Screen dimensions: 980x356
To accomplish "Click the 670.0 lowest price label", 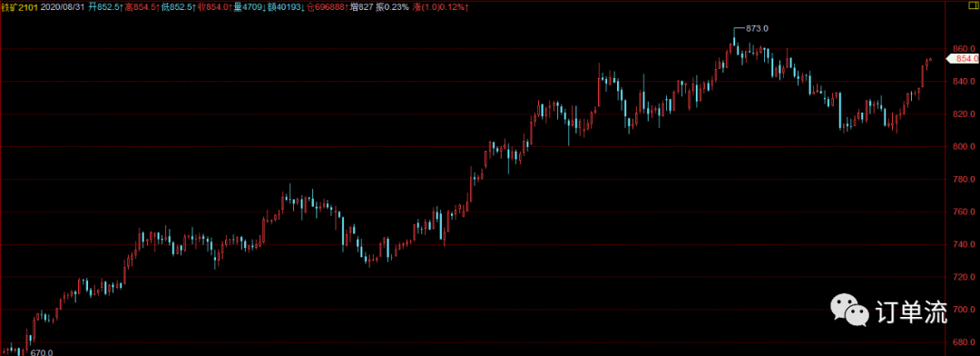I will pos(41,352).
